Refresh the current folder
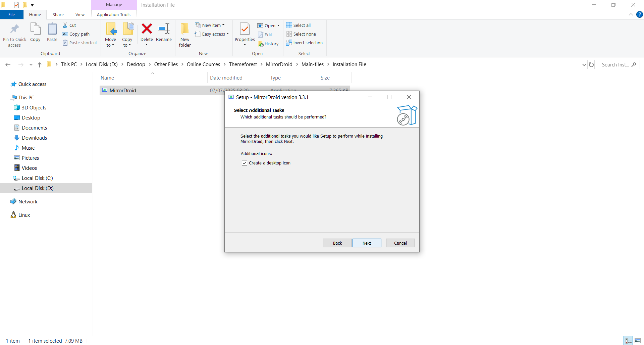Screen dimensions: 644x345 tap(591, 64)
